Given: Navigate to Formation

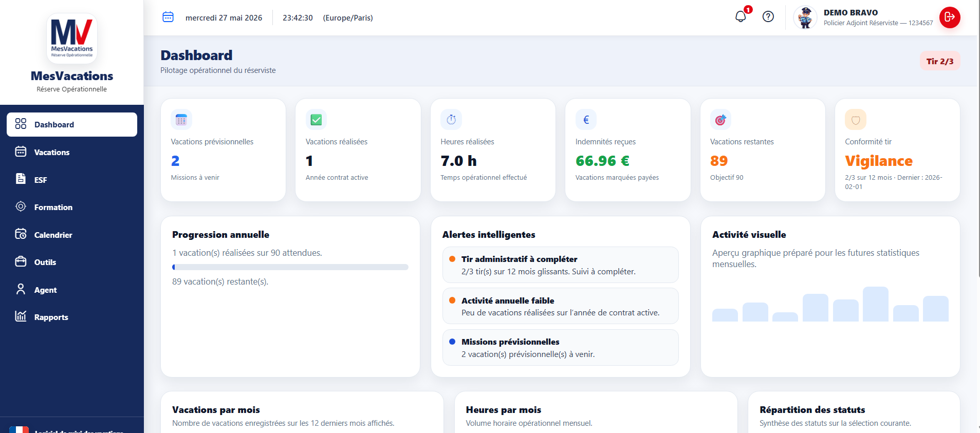Looking at the screenshot, I should 72,207.
